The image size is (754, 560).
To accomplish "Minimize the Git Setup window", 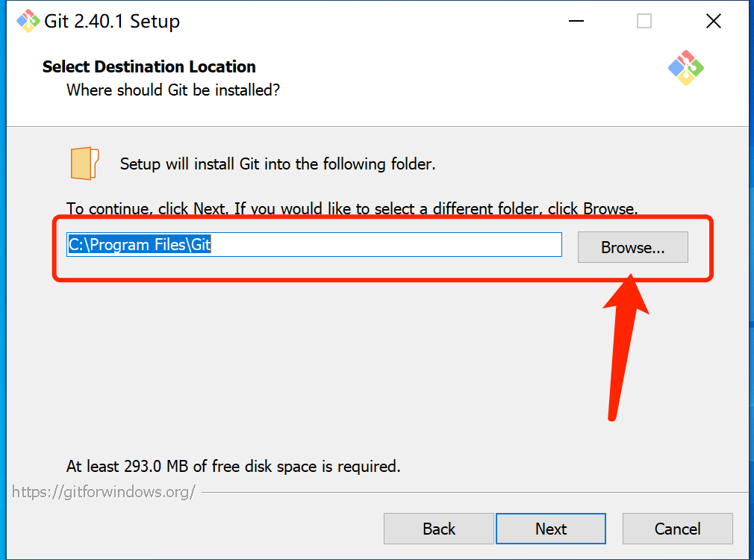I will [x=576, y=21].
